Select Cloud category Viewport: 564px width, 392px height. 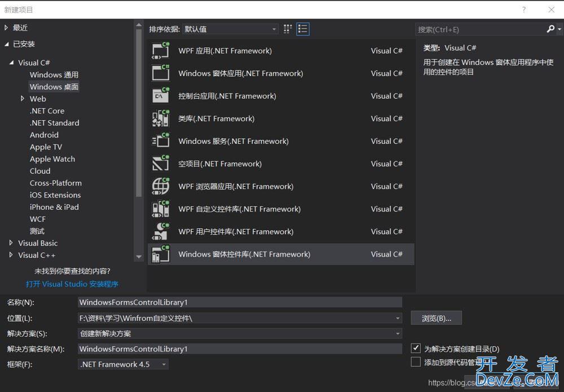(40, 171)
